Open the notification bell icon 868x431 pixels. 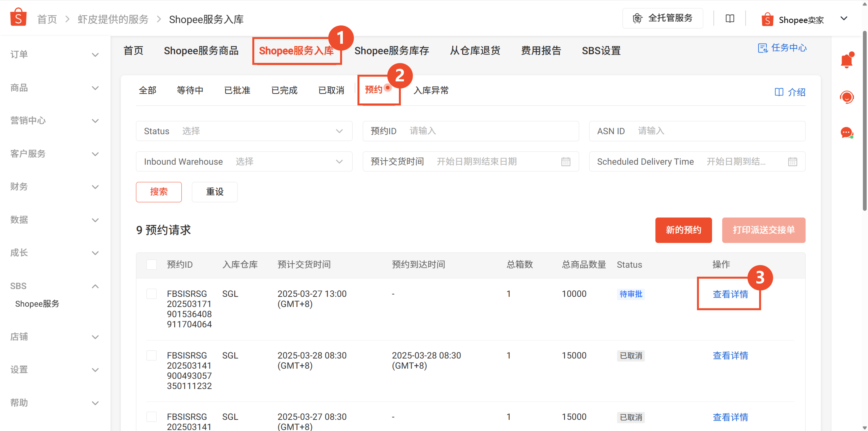pos(846,61)
